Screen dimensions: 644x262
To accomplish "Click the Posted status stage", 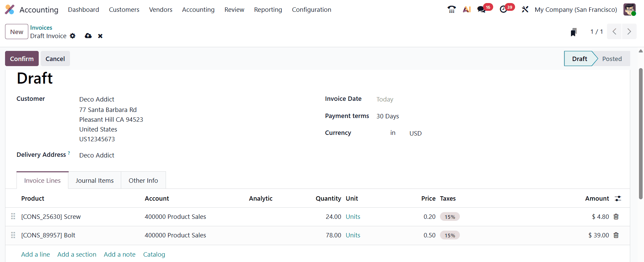I will pyautogui.click(x=612, y=59).
